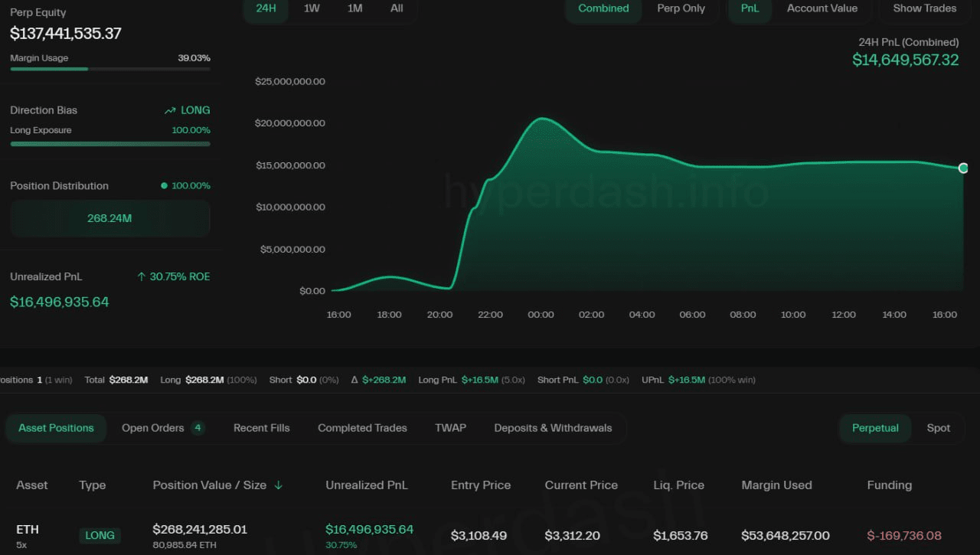Image resolution: width=980 pixels, height=555 pixels.
Task: Switch chart to 1M range
Action: (x=354, y=8)
